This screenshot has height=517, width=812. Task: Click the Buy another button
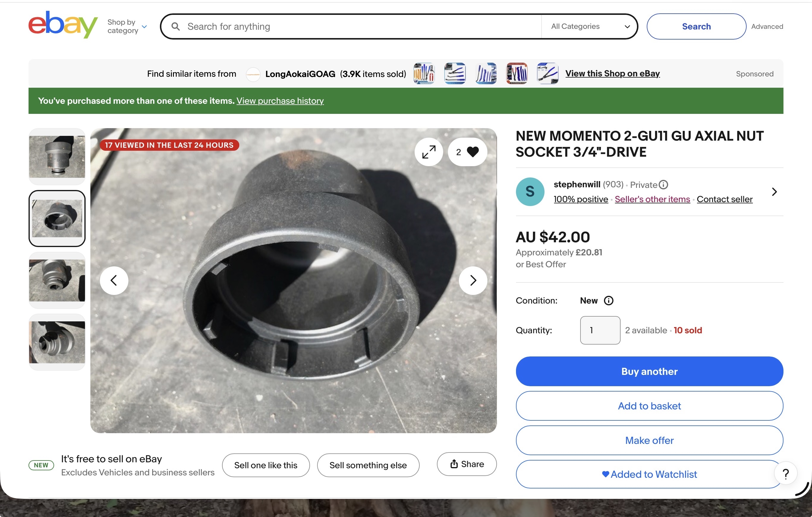tap(649, 371)
